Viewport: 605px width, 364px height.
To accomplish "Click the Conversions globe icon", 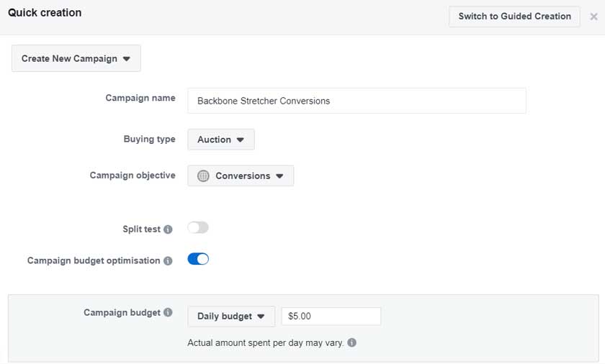I will point(203,176).
